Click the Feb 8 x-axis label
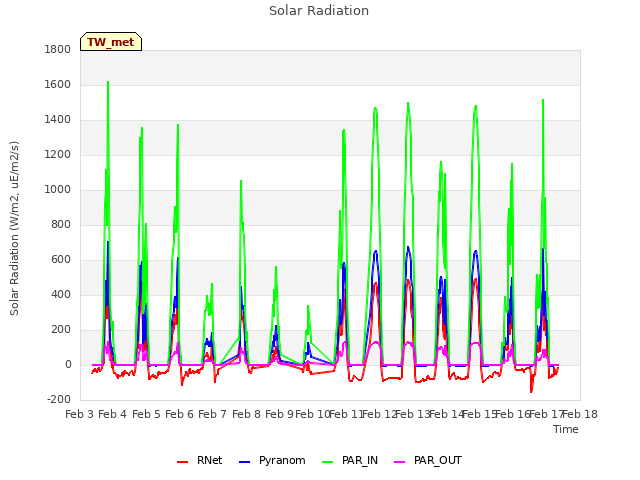Viewport: 640px width, 480px height. (246, 415)
